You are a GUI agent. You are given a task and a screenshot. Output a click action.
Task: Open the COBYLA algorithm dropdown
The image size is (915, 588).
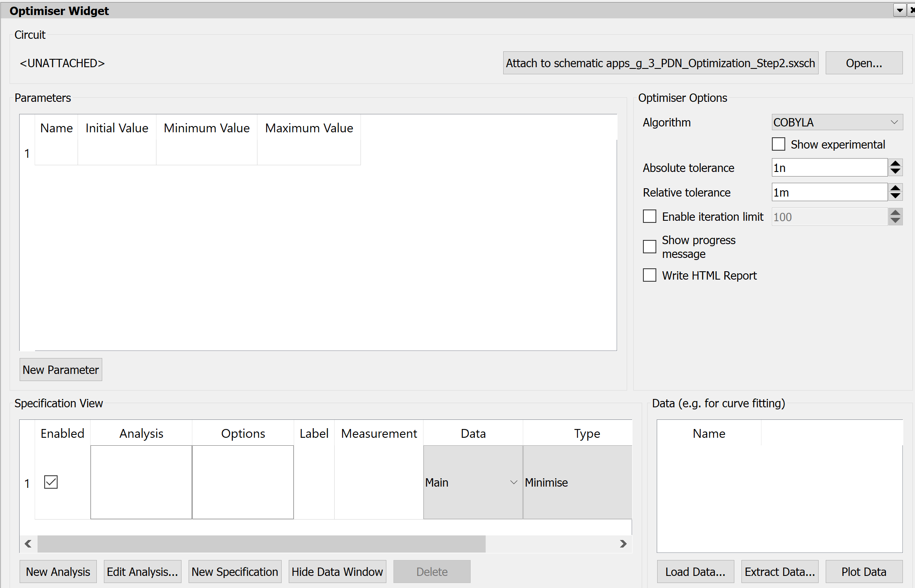click(x=837, y=122)
